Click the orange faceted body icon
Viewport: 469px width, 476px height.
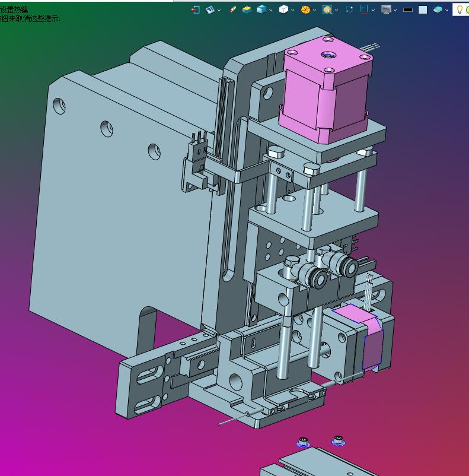[305, 10]
